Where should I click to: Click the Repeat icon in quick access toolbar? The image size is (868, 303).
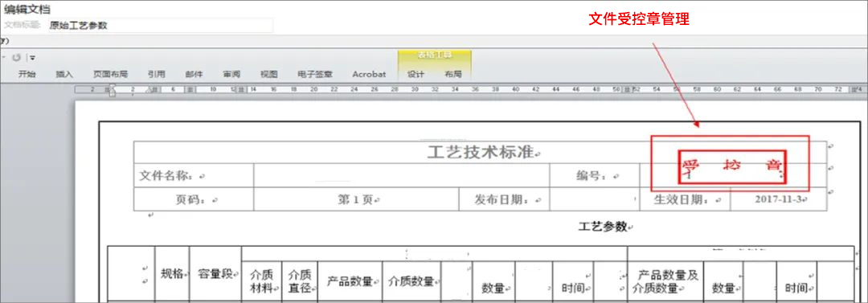coord(17,58)
